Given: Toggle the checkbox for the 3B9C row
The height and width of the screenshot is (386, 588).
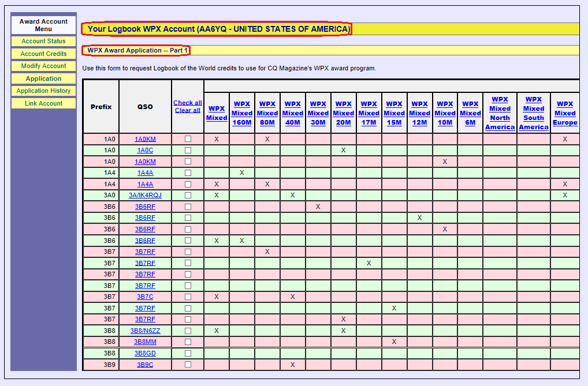Looking at the screenshot, I should (x=188, y=365).
